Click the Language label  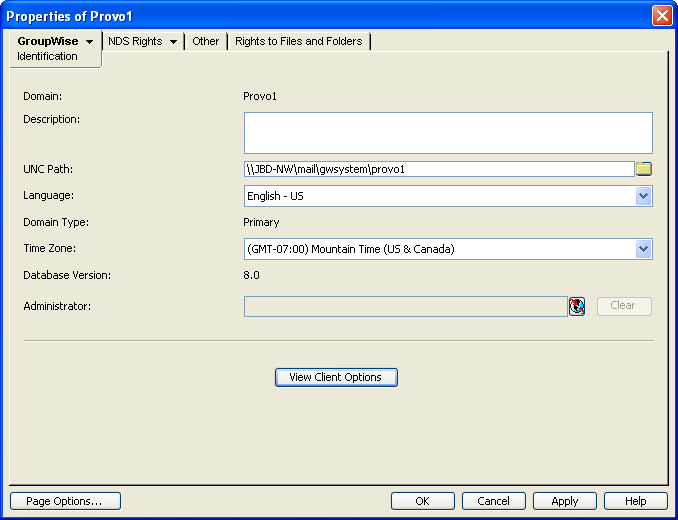click(48, 195)
